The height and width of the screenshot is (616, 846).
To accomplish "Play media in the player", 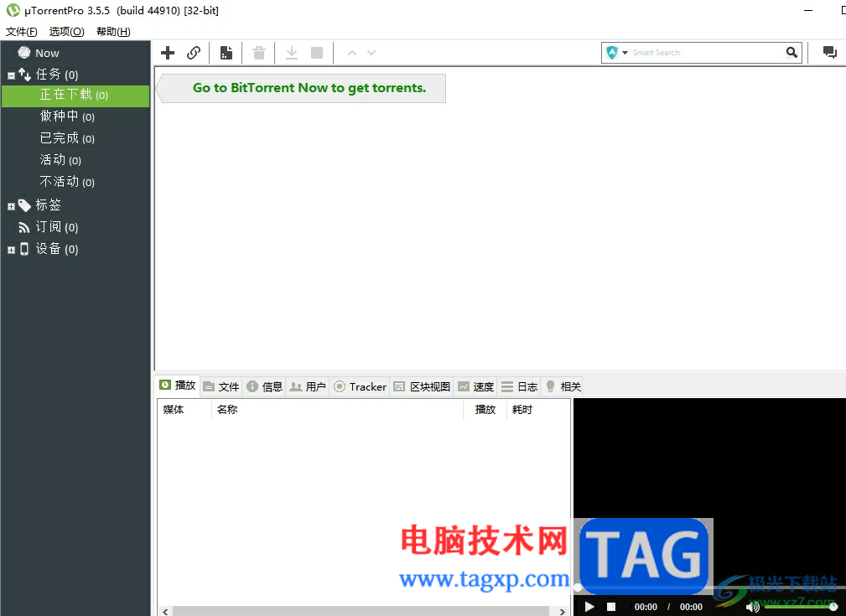I will tap(589, 607).
